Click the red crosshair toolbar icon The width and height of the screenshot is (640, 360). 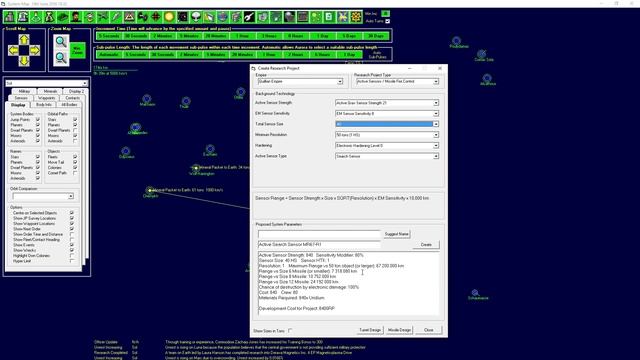pyautogui.click(x=156, y=17)
